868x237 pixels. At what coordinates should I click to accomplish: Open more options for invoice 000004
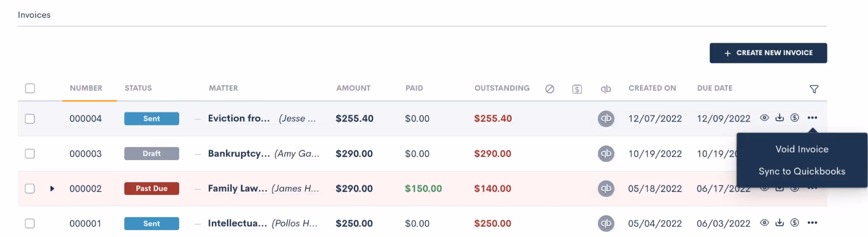pos(812,118)
